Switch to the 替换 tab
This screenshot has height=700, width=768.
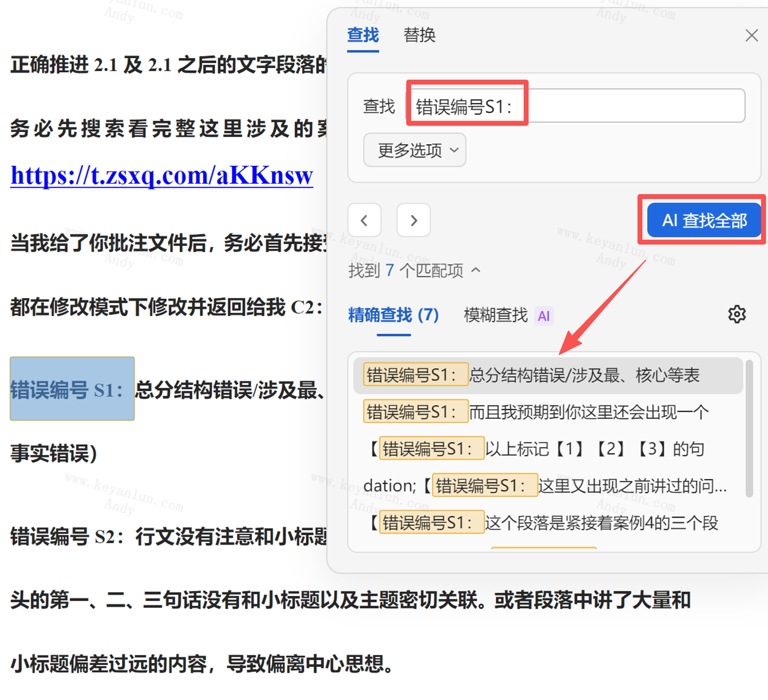point(420,36)
